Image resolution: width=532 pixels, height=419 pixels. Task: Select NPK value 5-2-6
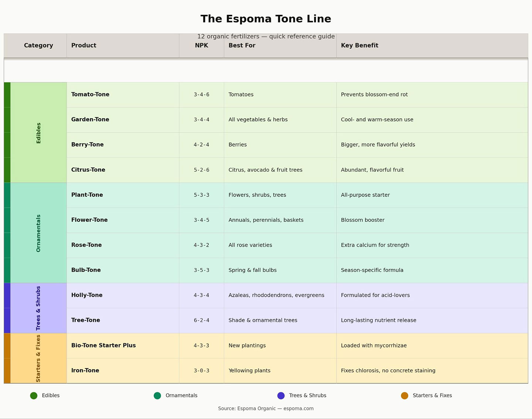point(201,170)
